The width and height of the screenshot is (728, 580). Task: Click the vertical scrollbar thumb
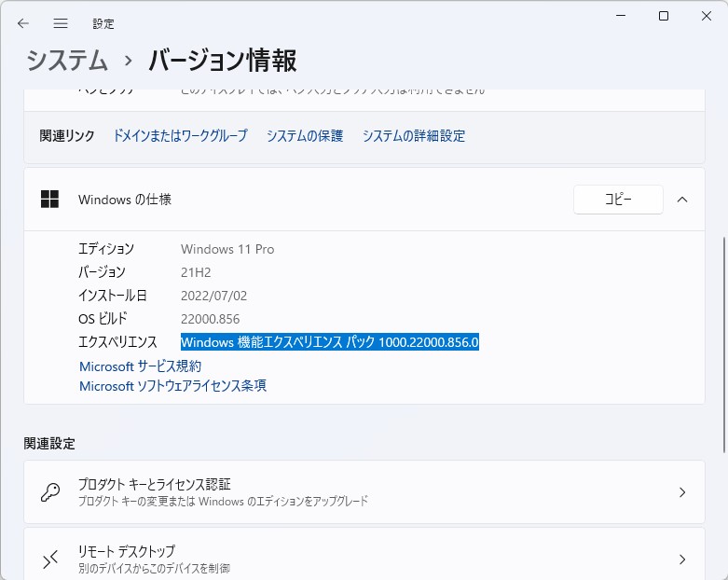click(x=724, y=345)
